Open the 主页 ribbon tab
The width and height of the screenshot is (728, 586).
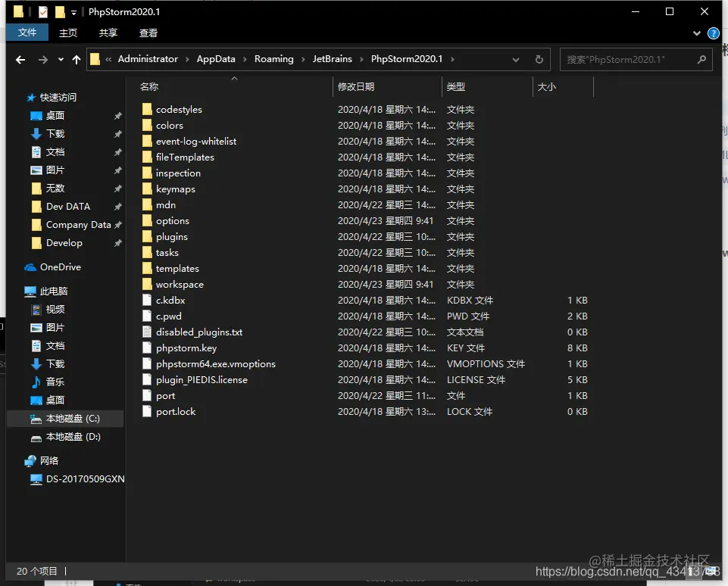[68, 33]
